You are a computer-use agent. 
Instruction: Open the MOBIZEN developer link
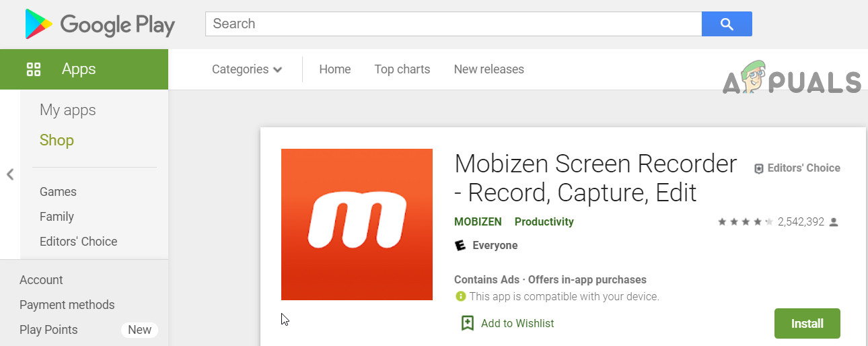click(x=478, y=221)
